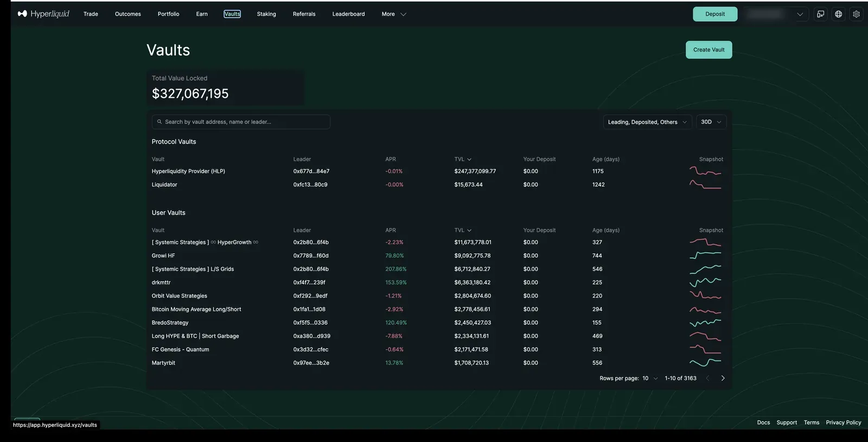Screen dimensions: 868x442
Task: Click leader address 0x7789...f60d
Action: click(311, 255)
